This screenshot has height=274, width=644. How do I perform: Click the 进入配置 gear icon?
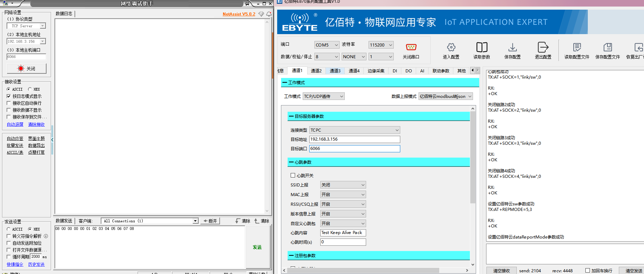pyautogui.click(x=451, y=47)
